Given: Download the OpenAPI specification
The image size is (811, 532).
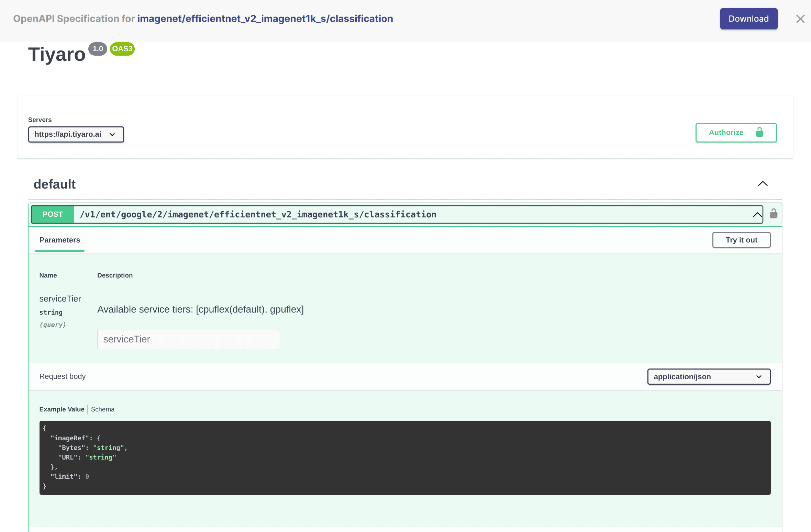Looking at the screenshot, I should tap(749, 19).
